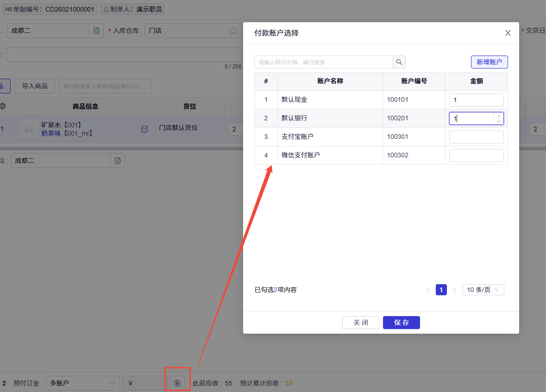The image size is (546, 392).
Task: Click the document number CD26021000001 tag
Action: (50, 9)
